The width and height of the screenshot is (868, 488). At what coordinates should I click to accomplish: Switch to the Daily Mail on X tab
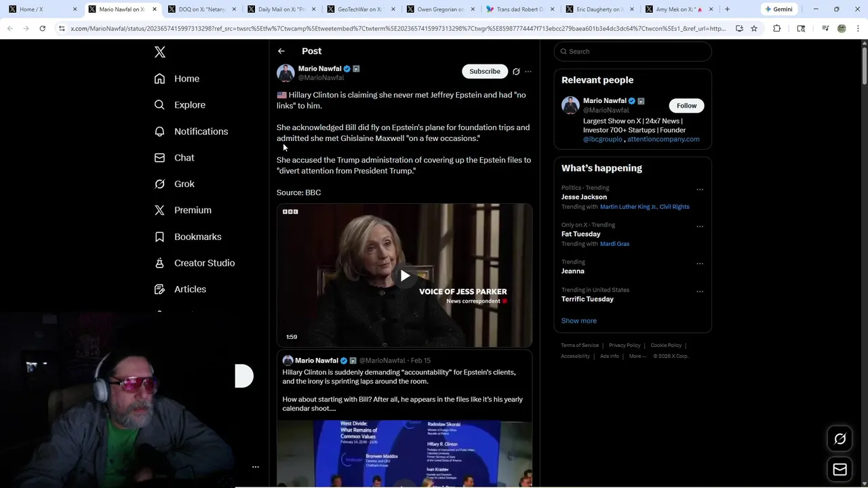[280, 9]
